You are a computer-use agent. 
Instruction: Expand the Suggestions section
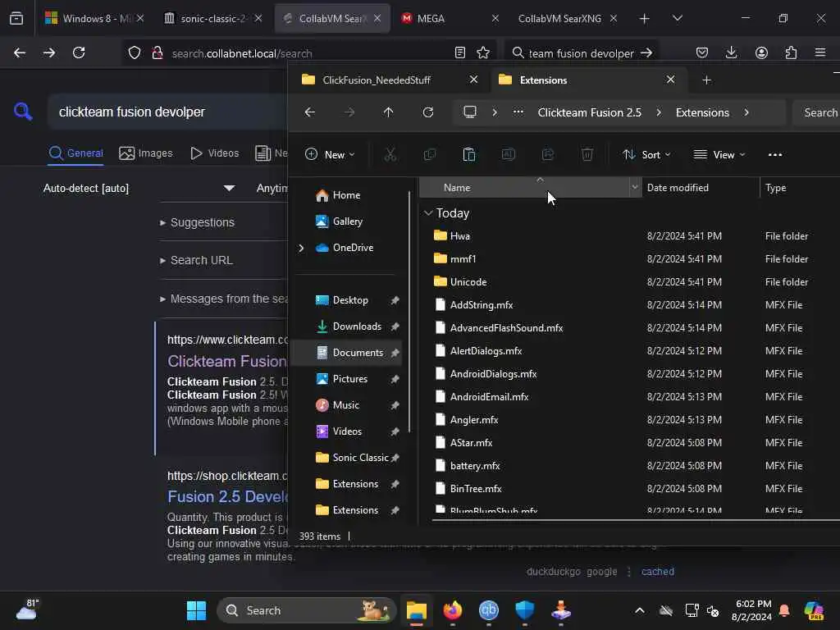coord(197,222)
